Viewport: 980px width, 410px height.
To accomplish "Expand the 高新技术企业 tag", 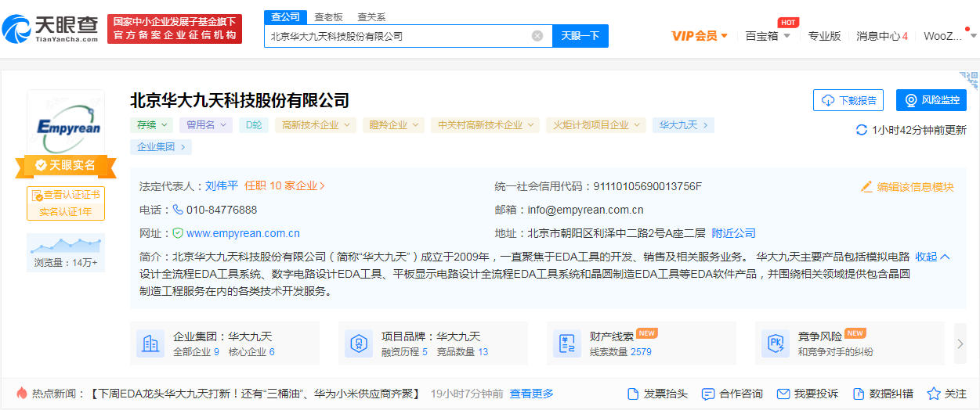I will [316, 125].
